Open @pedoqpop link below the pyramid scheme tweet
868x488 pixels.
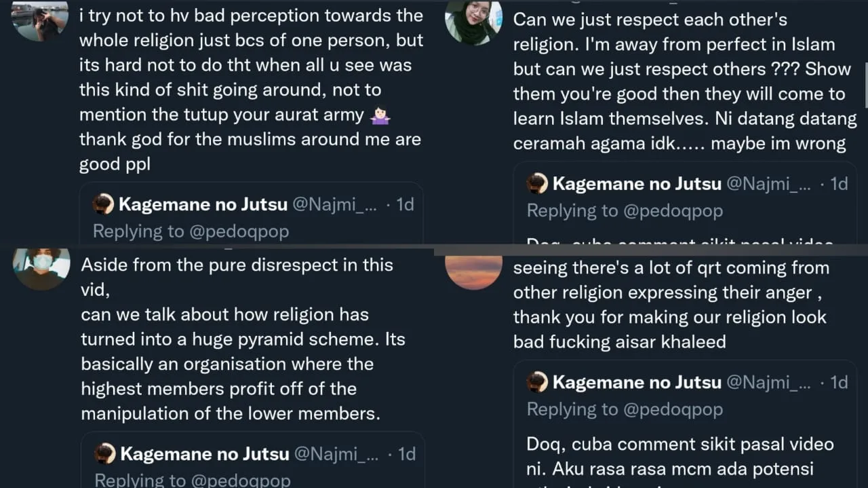pyautogui.click(x=239, y=481)
